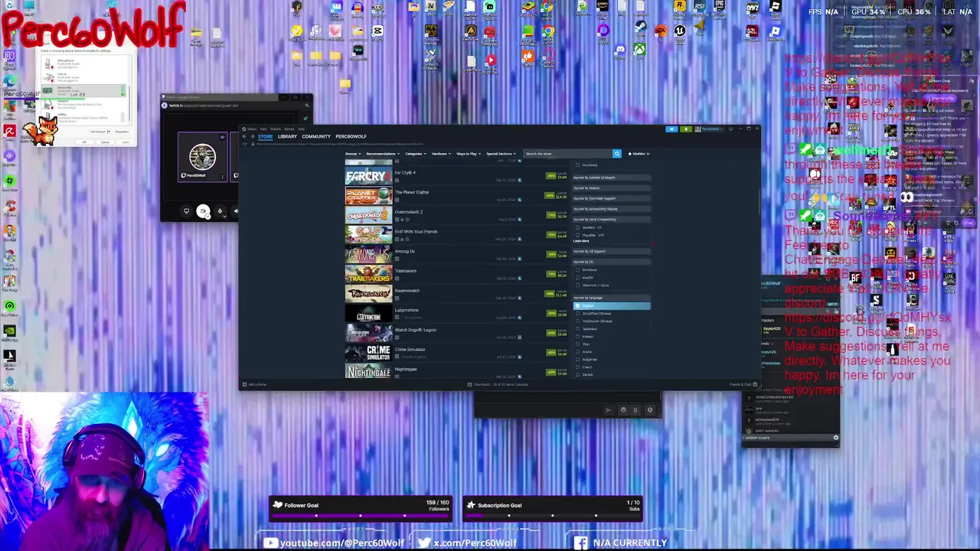Viewport: 980px width, 551px height.
Task: Check the Hardware filter checkbox
Action: pyautogui.click(x=577, y=165)
